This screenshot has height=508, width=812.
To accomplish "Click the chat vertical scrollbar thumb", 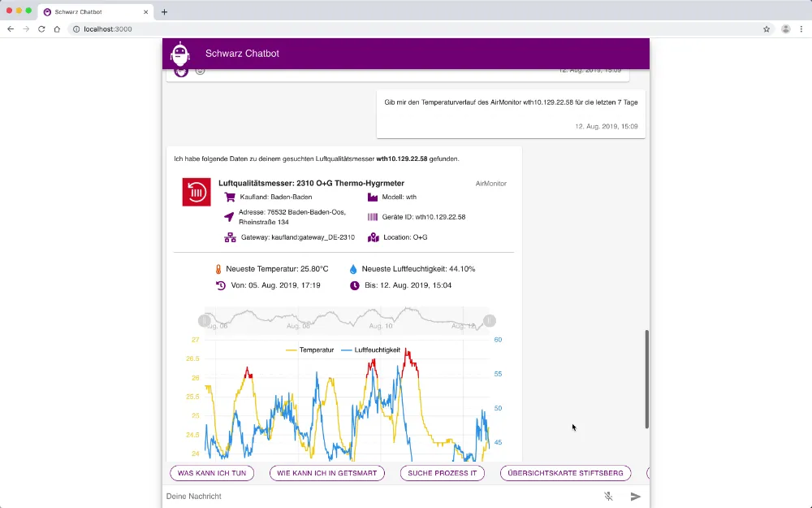I will pyautogui.click(x=647, y=379).
